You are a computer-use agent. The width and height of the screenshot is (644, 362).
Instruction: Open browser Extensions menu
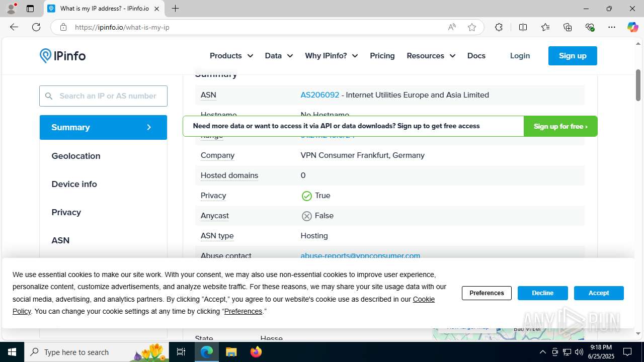click(x=499, y=27)
